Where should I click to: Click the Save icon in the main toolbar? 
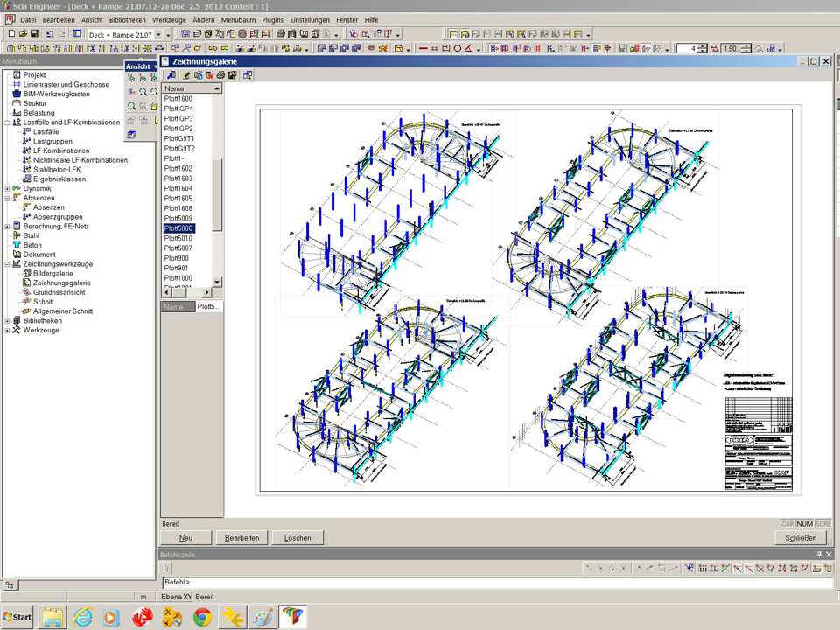pos(34,34)
